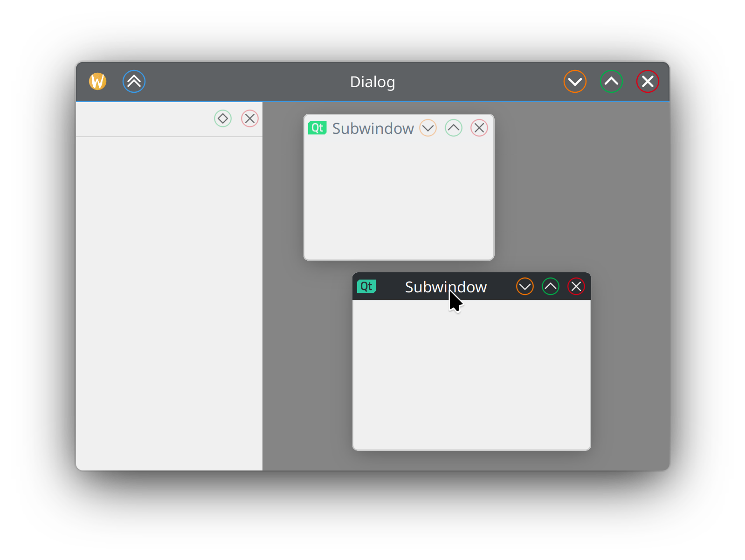Float the dock panel with diamond button

click(x=223, y=118)
